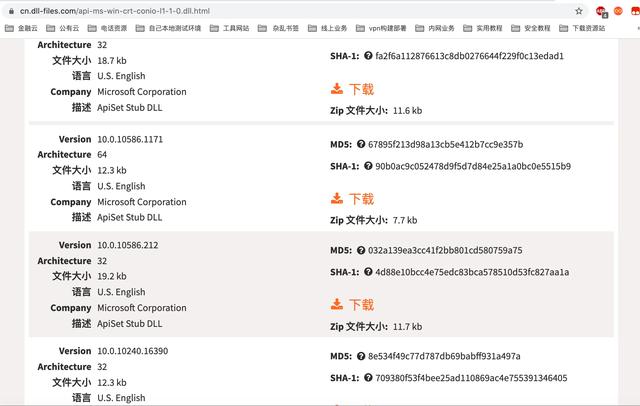Viewport: 640px width, 406px height.
Task: Click 下载 link for 18.7 kb file
Action: (361, 89)
